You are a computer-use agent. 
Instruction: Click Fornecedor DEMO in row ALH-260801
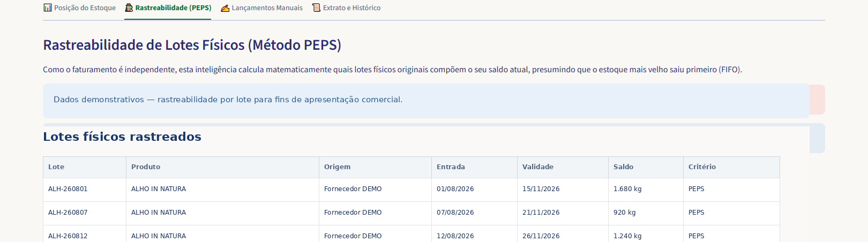tap(353, 189)
